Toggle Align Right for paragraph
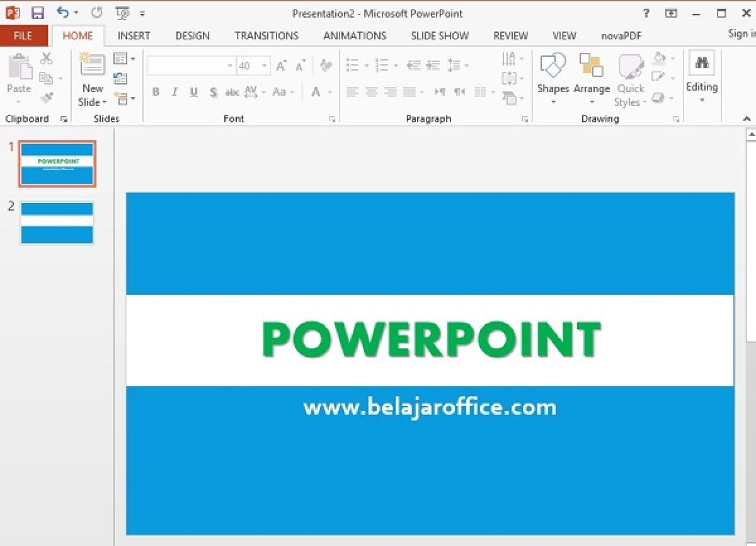This screenshot has height=546, width=756. (391, 93)
